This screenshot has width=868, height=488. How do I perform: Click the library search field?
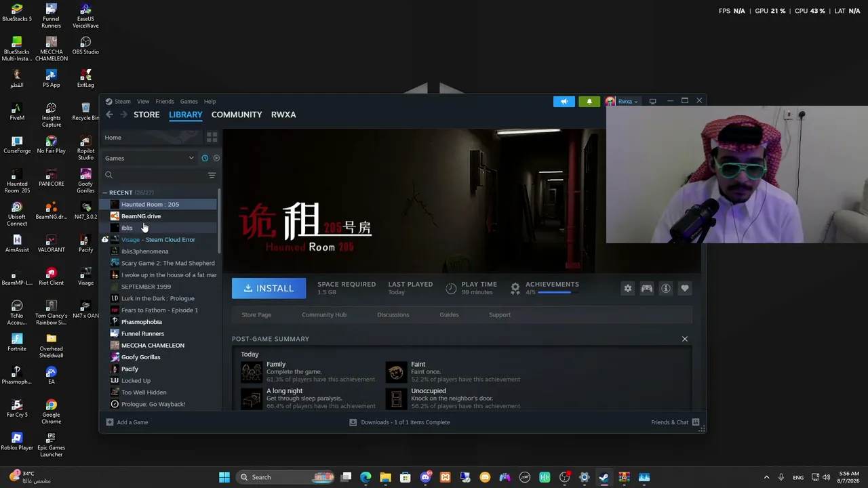[x=155, y=176]
